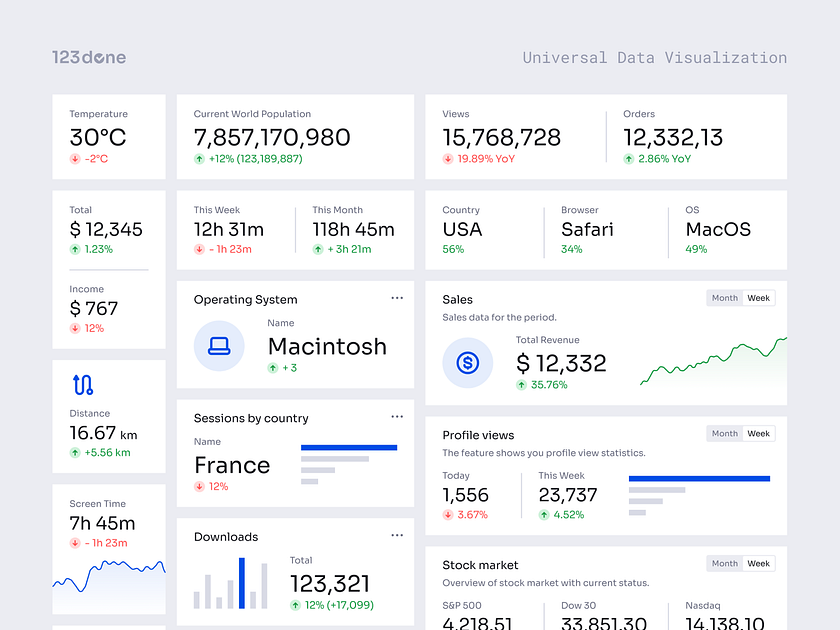
Task: Click the dollar coin icon beside Total Revenue
Action: (x=467, y=363)
